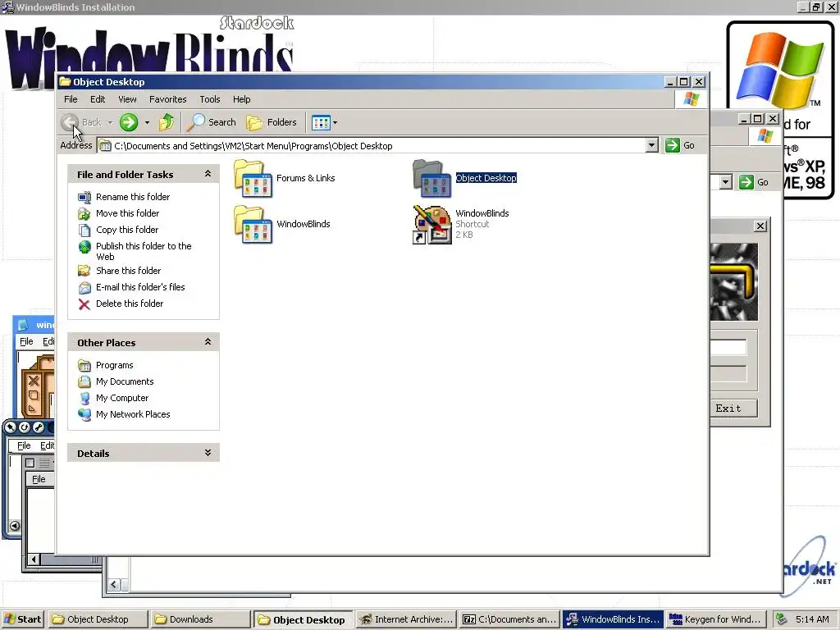Viewport: 840px width, 630px height.
Task: Open the address dropdown in the window behind
Action: pyautogui.click(x=725, y=182)
